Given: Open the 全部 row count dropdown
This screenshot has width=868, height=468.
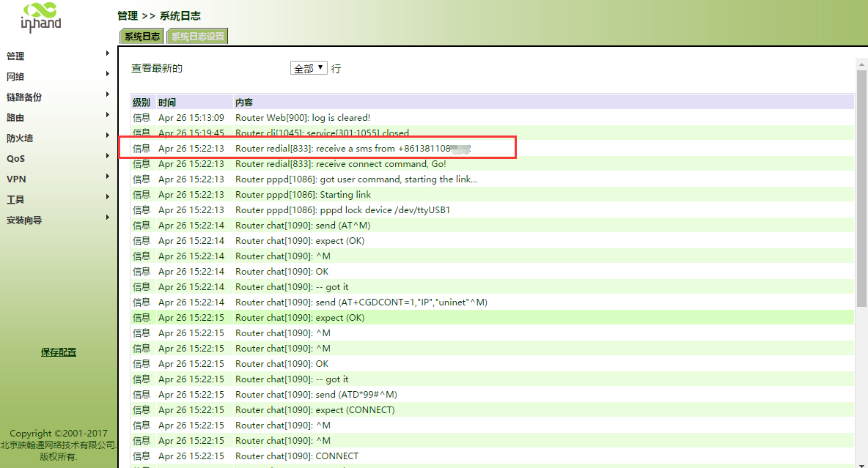Looking at the screenshot, I should pos(309,68).
